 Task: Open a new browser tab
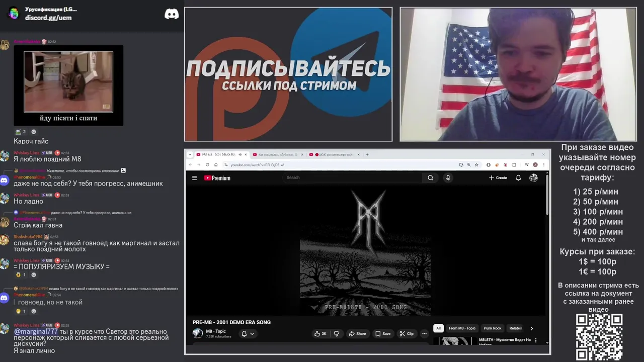[x=367, y=154]
